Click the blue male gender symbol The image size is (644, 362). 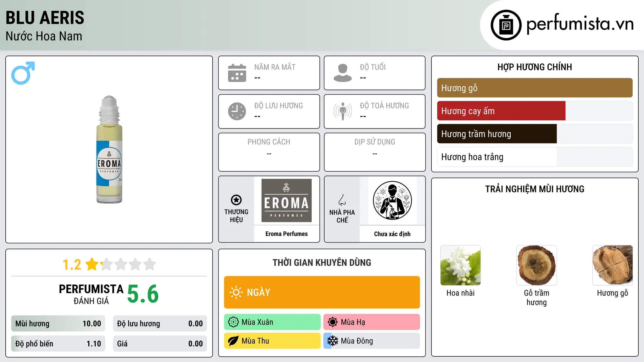pyautogui.click(x=23, y=73)
